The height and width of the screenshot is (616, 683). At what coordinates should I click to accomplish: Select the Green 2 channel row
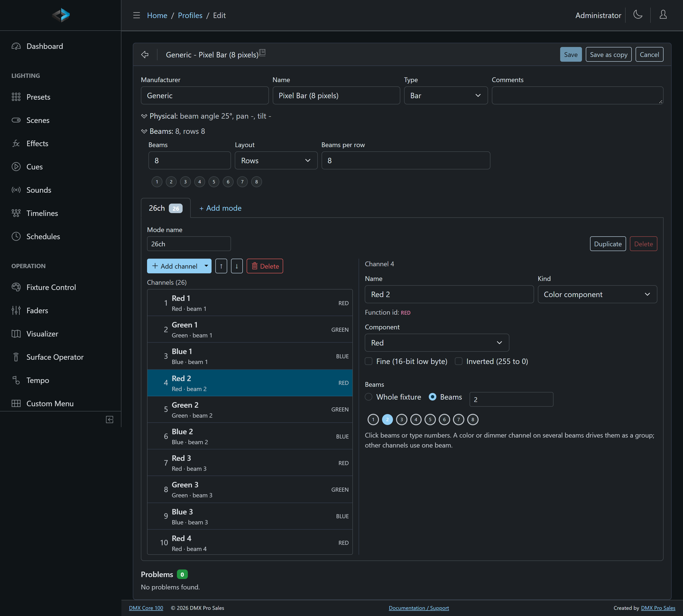pos(250,410)
